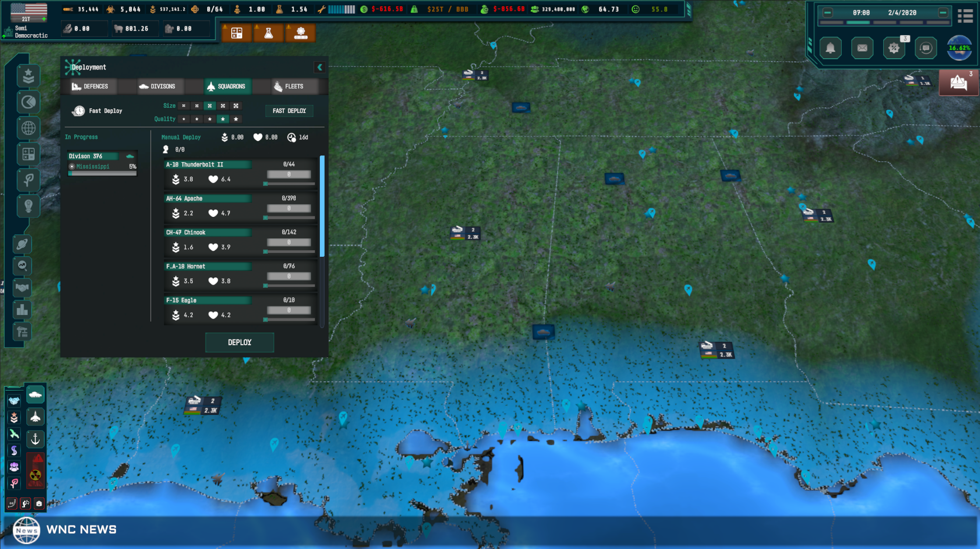980x549 pixels.
Task: Toggle the tank ground units map filter
Action: pos(35,394)
